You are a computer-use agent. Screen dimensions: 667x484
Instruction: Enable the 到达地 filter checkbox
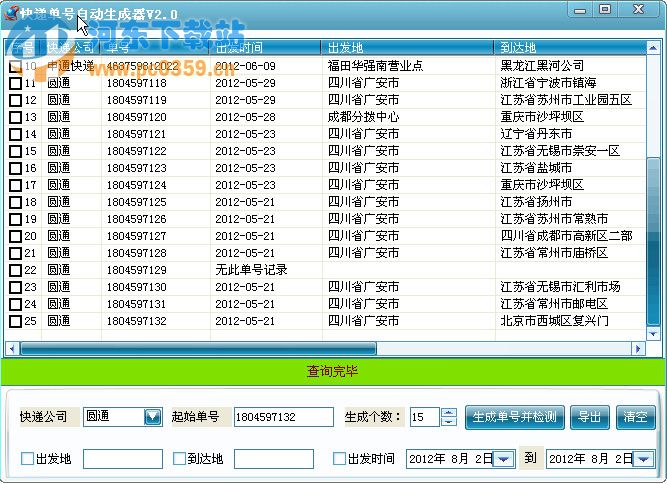click(x=179, y=458)
